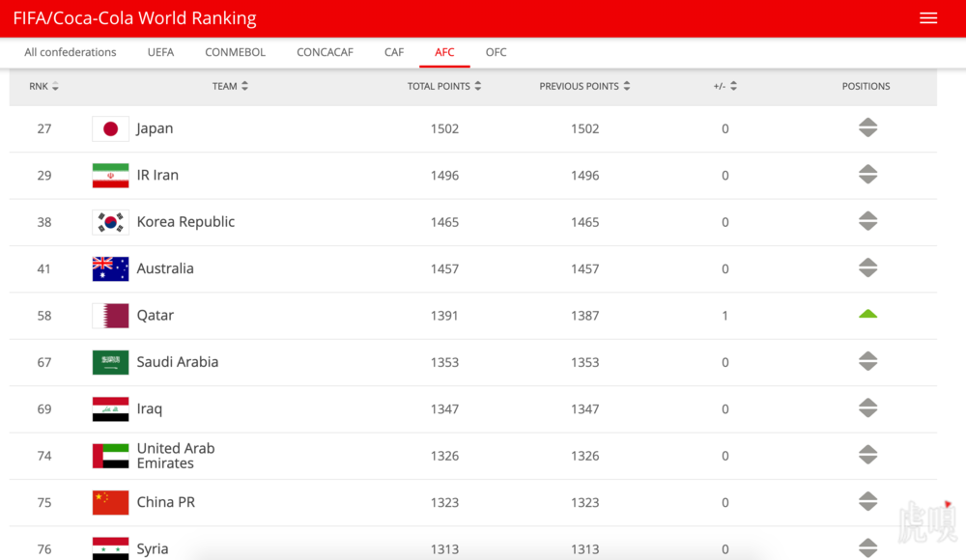This screenshot has height=560, width=966.
Task: Sort table by TOTAL POINTS column
Action: click(x=443, y=86)
